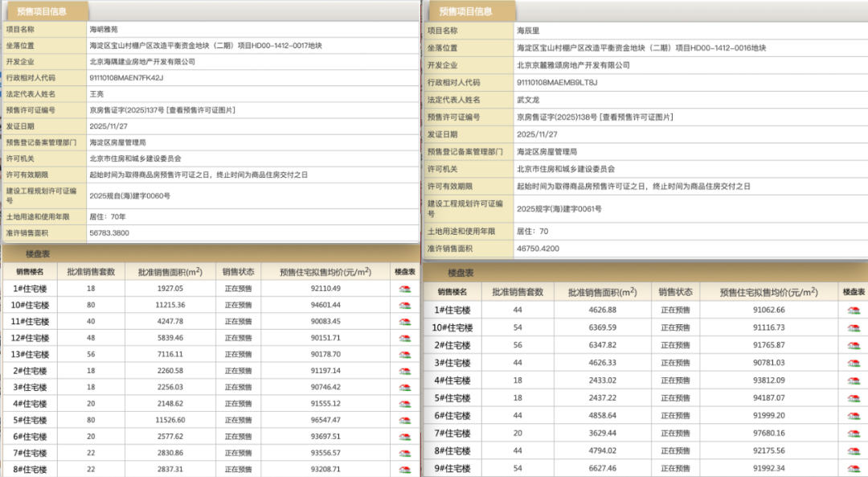
Task: Click building icon in 91765.87 price row
Action: 853,345
